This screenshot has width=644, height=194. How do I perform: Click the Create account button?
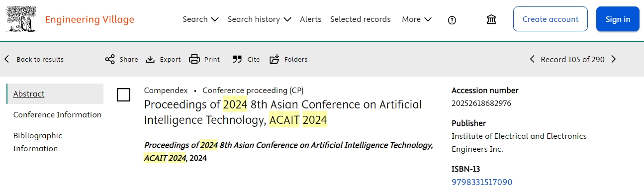pos(551,19)
